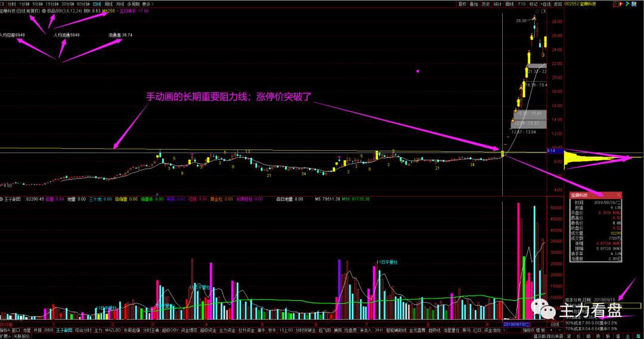Image resolution: width=644 pixels, height=339 pixels.
Task: Click indicator settings circle next to 极品BBI
Action: 44,11
